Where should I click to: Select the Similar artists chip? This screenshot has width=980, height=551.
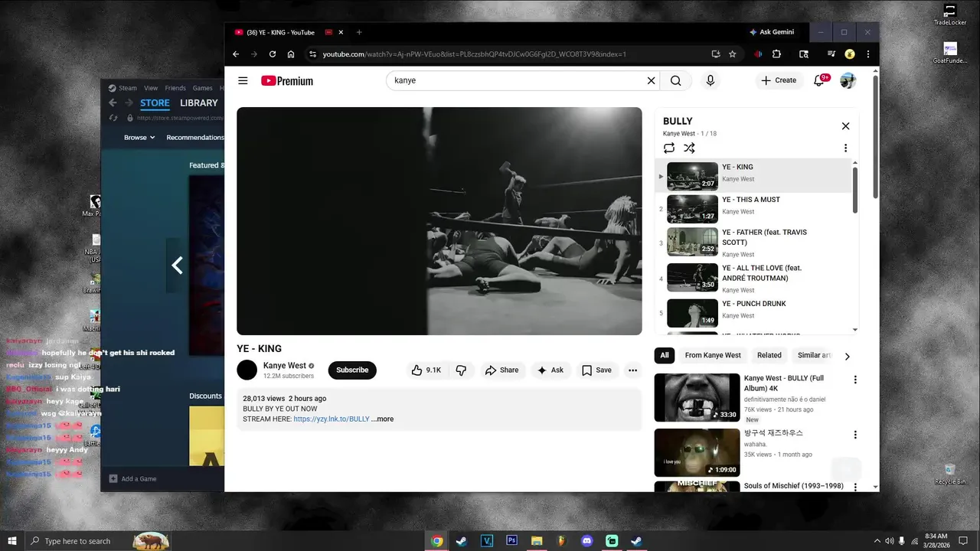pos(814,355)
